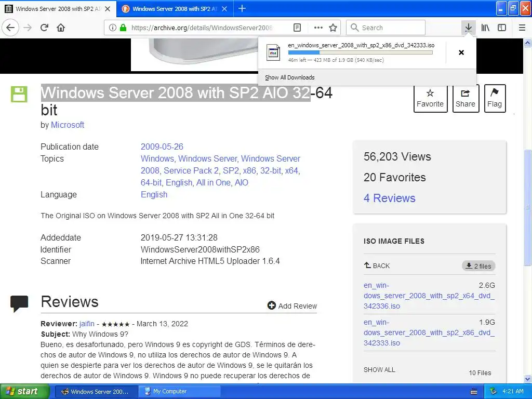Go back with the browser back arrow

tap(10, 28)
